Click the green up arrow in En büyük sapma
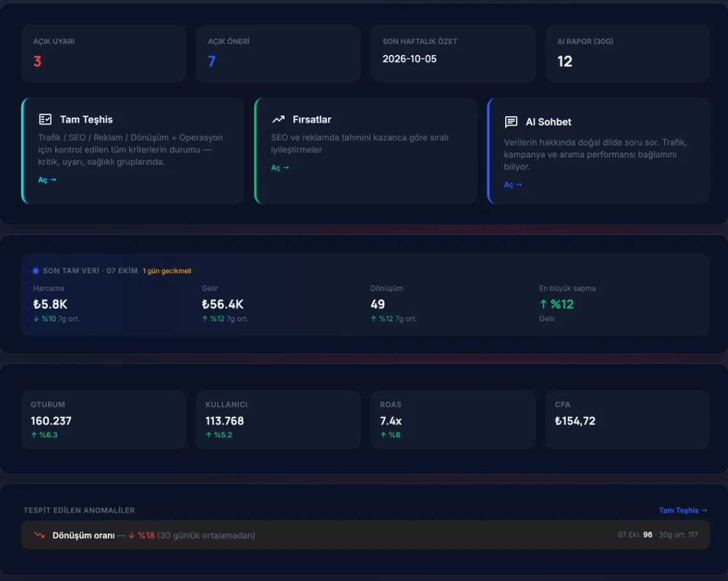 (543, 305)
